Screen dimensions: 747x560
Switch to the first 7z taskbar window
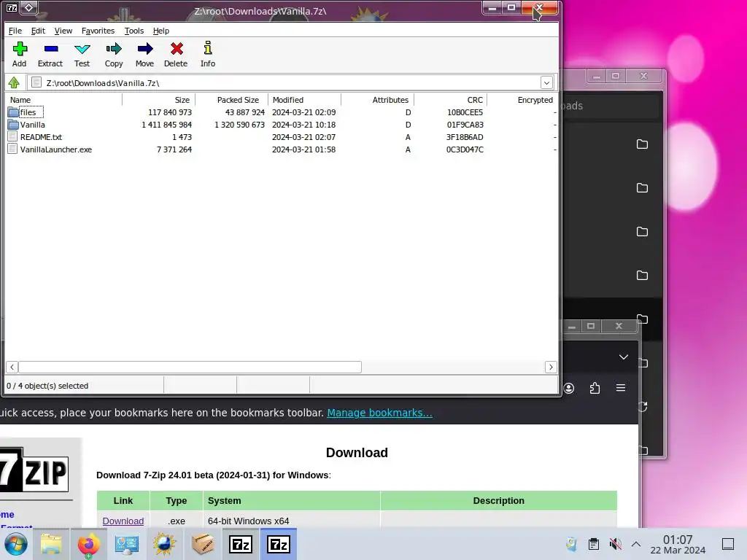241,544
